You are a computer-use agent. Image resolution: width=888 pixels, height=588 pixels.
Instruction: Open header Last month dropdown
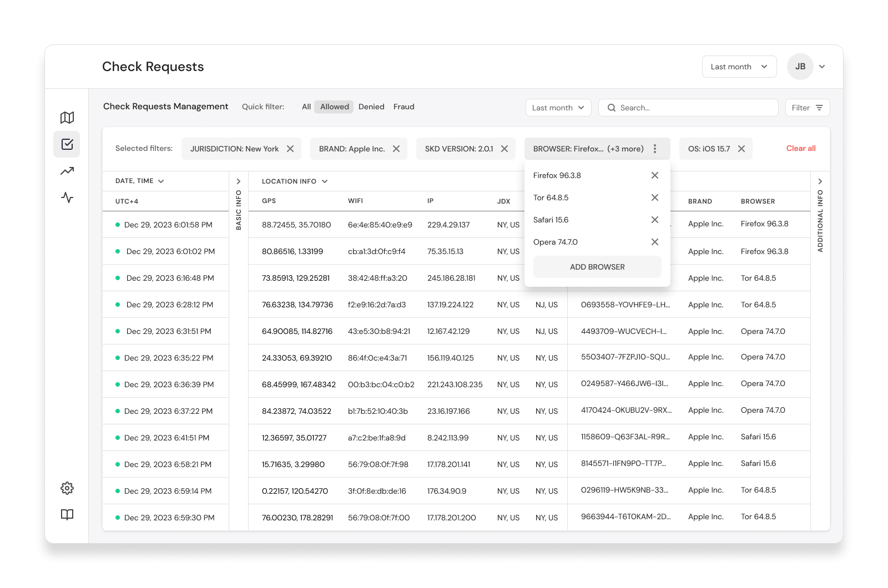click(x=739, y=67)
